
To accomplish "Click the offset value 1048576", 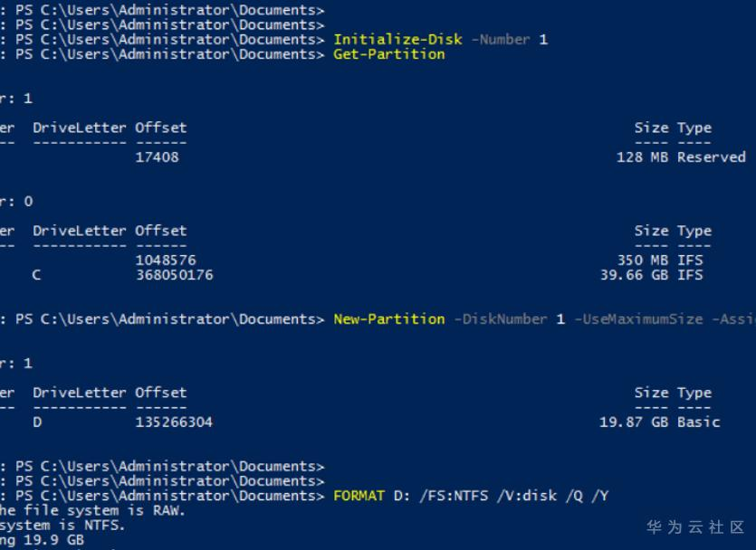I will coord(165,261).
